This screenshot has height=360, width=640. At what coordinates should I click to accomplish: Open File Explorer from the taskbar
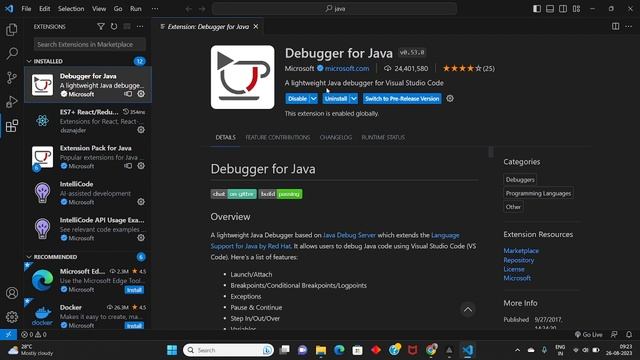pos(321,350)
